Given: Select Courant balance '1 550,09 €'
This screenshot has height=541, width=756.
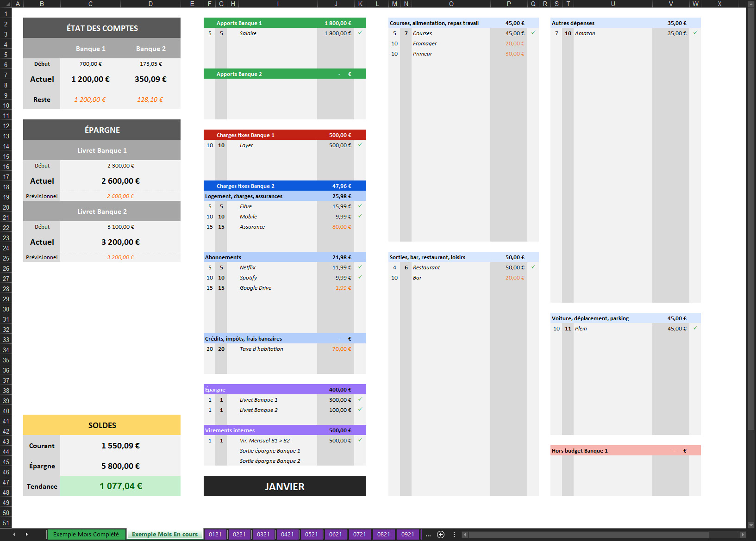Looking at the screenshot, I should pyautogui.click(x=120, y=446).
